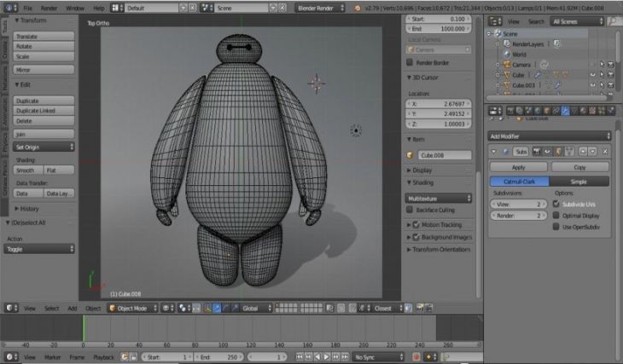Expand the Display panel
The height and width of the screenshot is (364, 623).
pyautogui.click(x=419, y=170)
